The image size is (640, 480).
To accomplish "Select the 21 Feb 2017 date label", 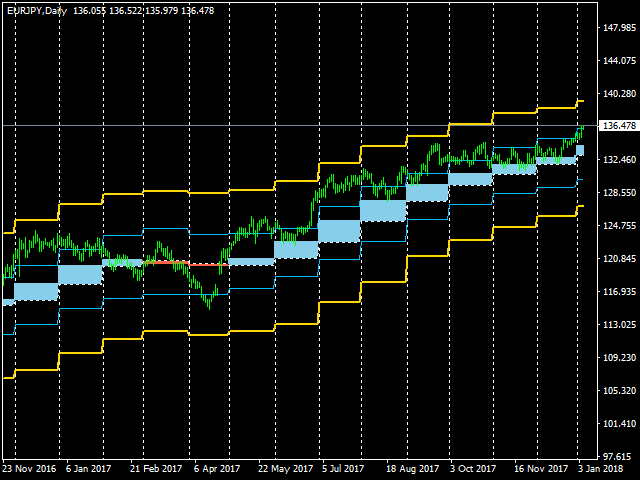I will (156, 468).
